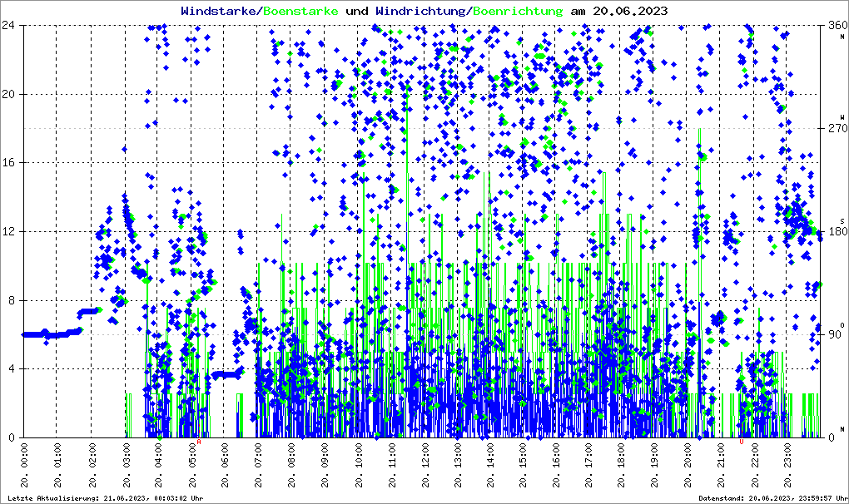Select the '20. 06:00' time axis label
This screenshot has width=849, height=504.
pos(226,469)
